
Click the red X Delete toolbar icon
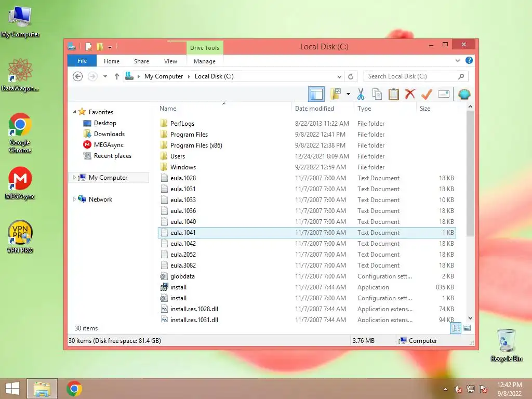(x=410, y=94)
